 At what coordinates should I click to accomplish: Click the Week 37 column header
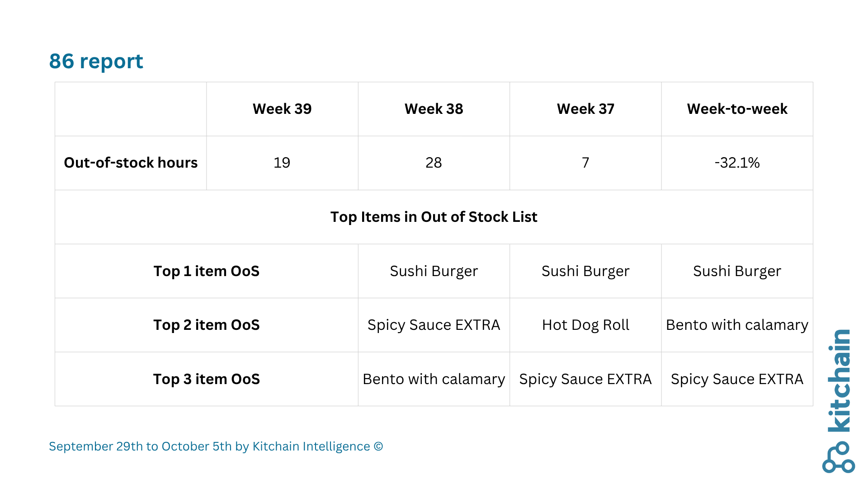pos(585,109)
